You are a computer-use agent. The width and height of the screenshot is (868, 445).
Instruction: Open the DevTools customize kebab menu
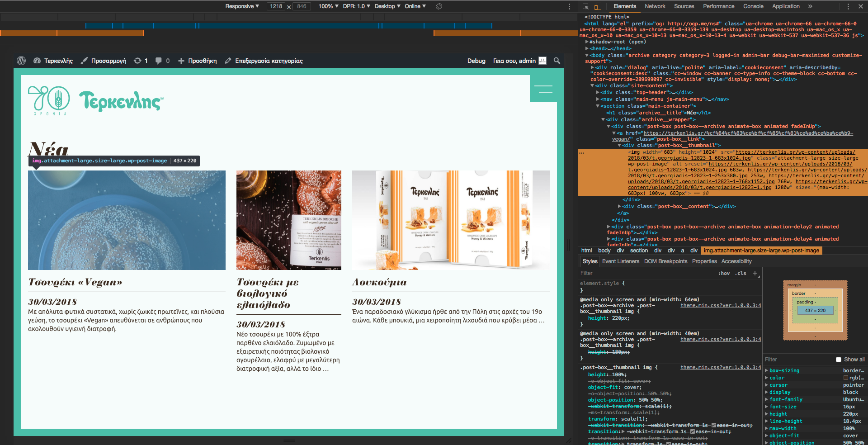click(x=848, y=6)
